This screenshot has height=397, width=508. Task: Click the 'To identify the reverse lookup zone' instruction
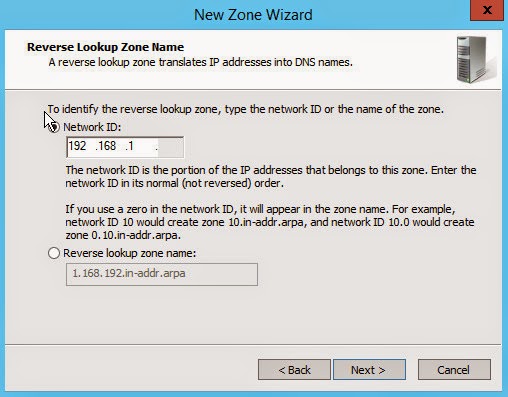coord(246,109)
